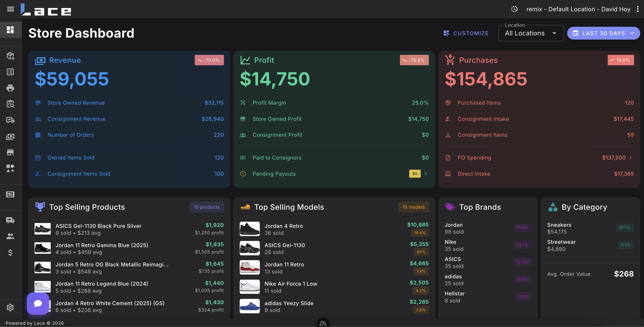The width and height of the screenshot is (644, 327).
Task: Open the shapes-with-plus icon in sidebar
Action: coord(10,168)
